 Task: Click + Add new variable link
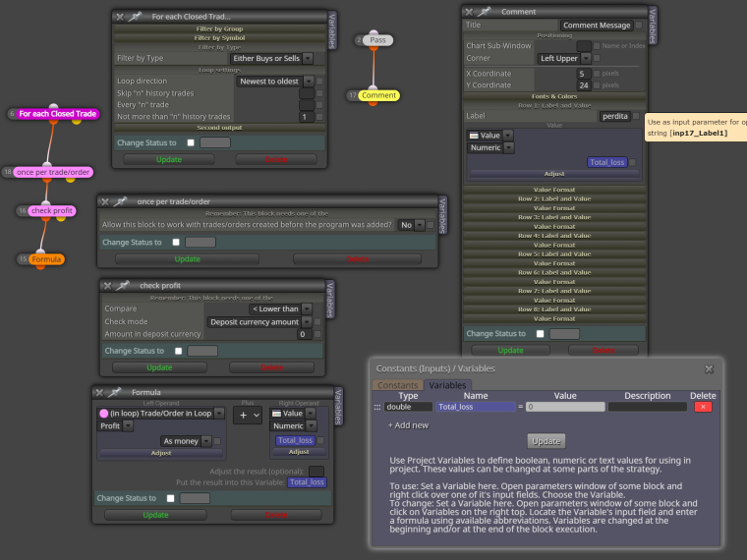[408, 425]
